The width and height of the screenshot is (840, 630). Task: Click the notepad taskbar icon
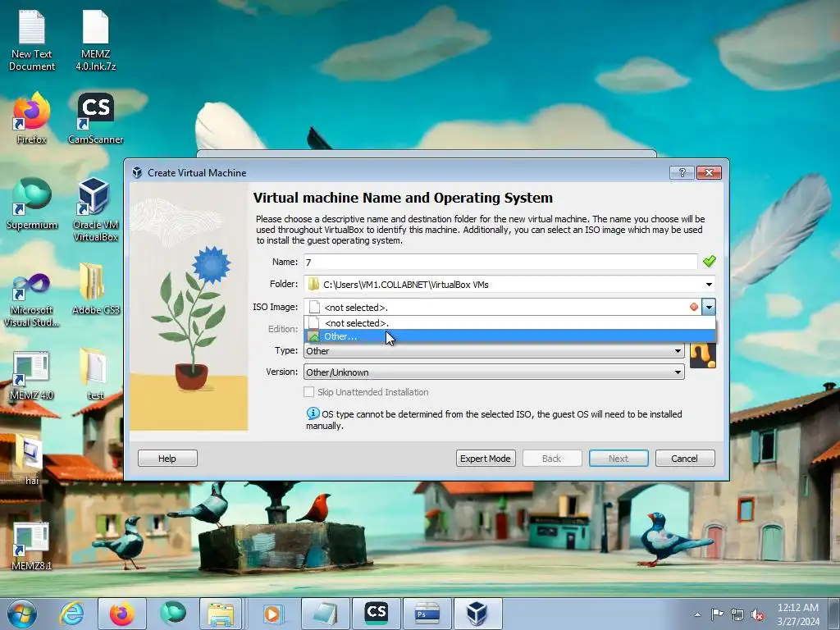325,614
